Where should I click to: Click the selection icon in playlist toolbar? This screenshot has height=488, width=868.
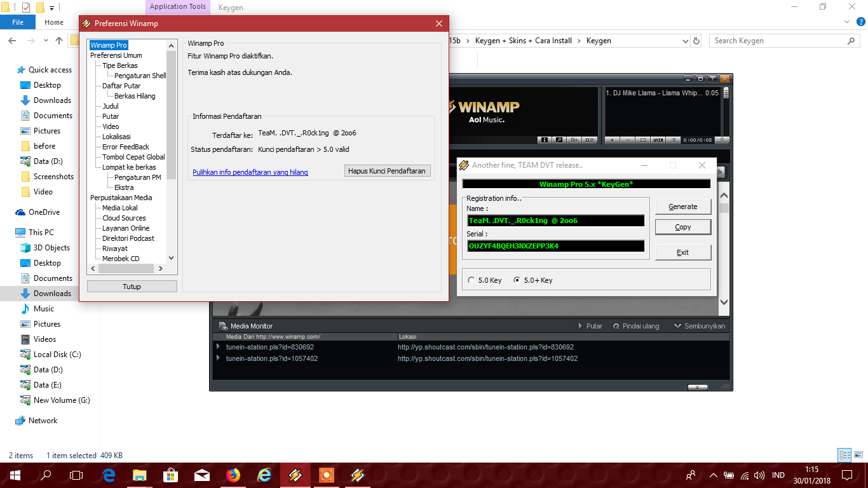642,140
